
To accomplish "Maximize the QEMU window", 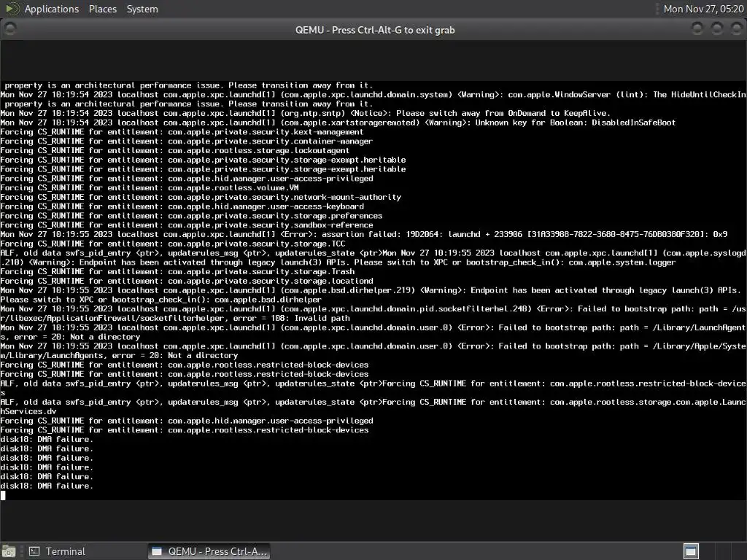I will 716,29.
